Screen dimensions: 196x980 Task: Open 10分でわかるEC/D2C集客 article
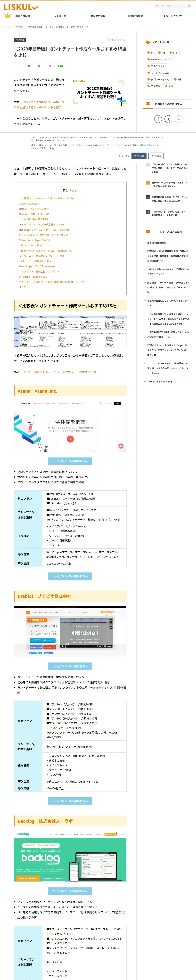click(160, 382)
